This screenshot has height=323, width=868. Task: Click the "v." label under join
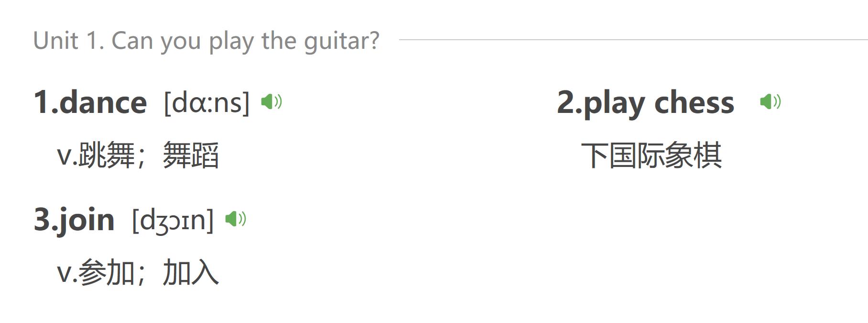click(x=66, y=273)
